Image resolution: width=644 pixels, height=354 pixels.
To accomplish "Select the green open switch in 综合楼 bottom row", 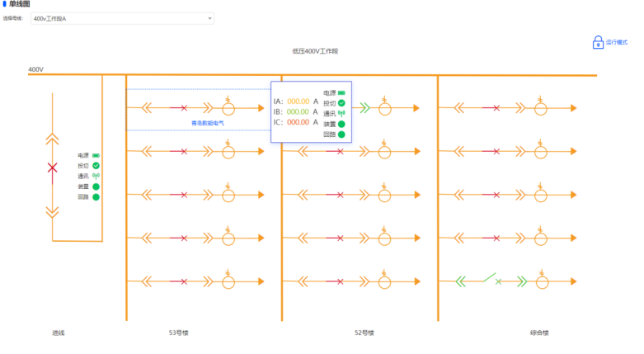I will [x=491, y=281].
